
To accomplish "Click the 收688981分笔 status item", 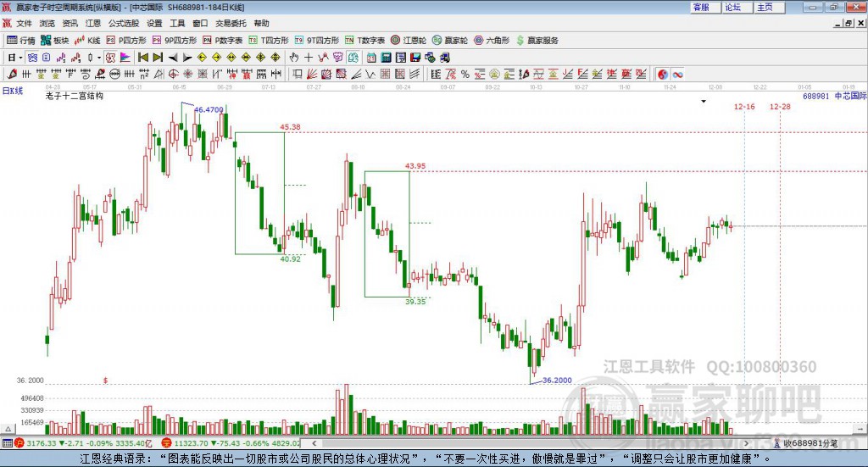I will [805, 443].
